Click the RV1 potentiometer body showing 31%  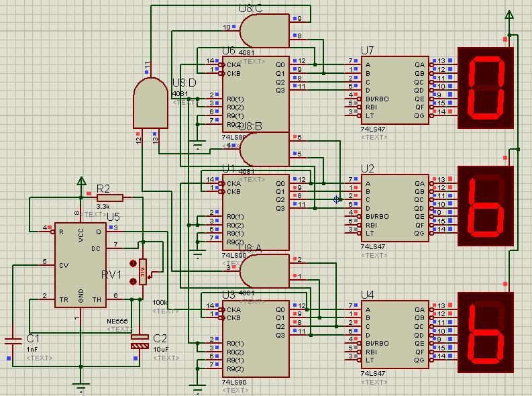pyautogui.click(x=143, y=271)
